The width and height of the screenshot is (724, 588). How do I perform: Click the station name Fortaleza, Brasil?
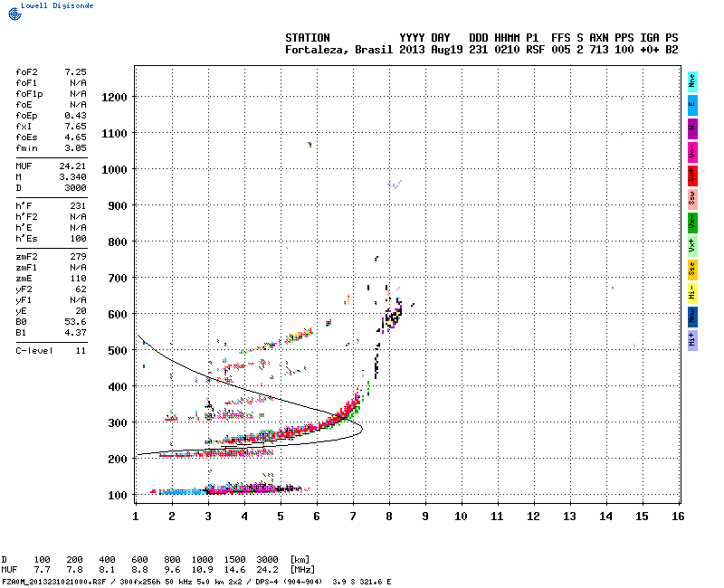(338, 50)
